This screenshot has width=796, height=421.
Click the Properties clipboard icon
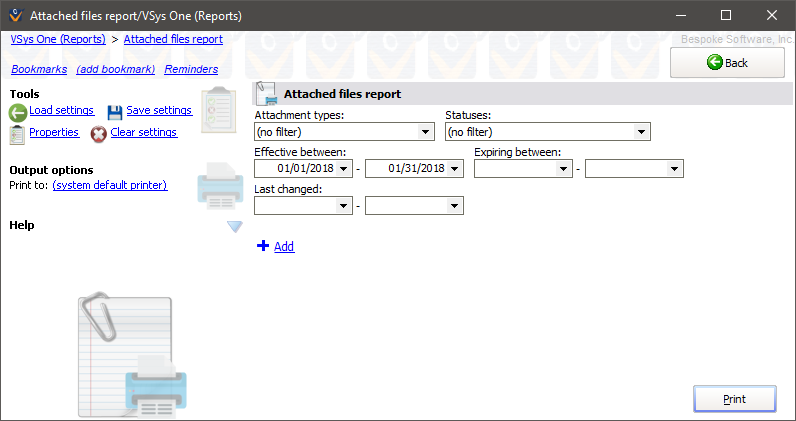coord(18,134)
